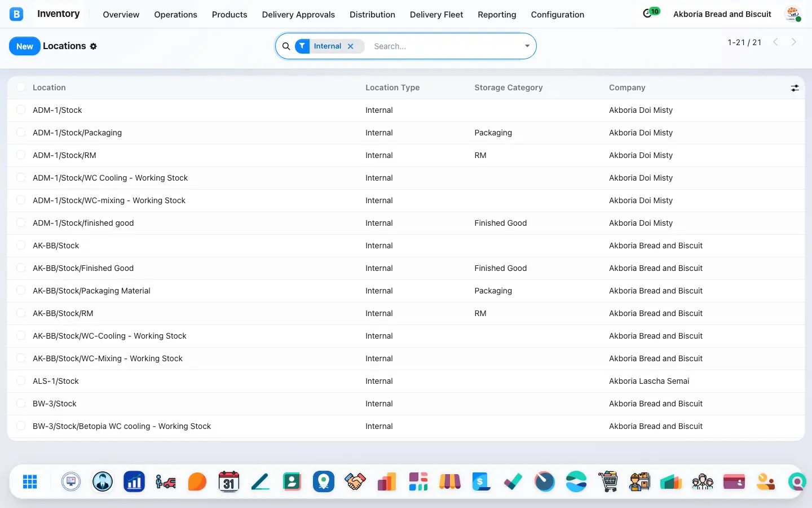Open Delivery Approvals menu
This screenshot has width=812, height=508.
(298, 15)
